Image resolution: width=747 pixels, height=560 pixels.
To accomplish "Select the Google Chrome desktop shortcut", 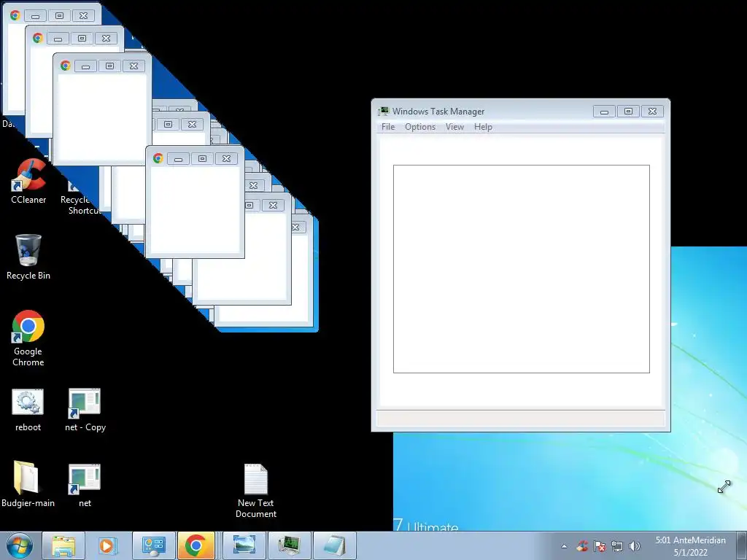I will [28, 338].
